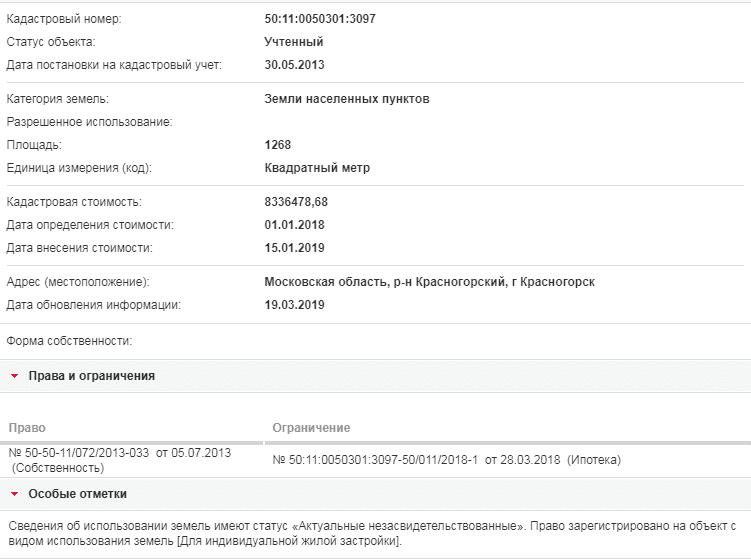Click registration date 30.05.2013
The image size is (751, 559).
click(x=295, y=65)
